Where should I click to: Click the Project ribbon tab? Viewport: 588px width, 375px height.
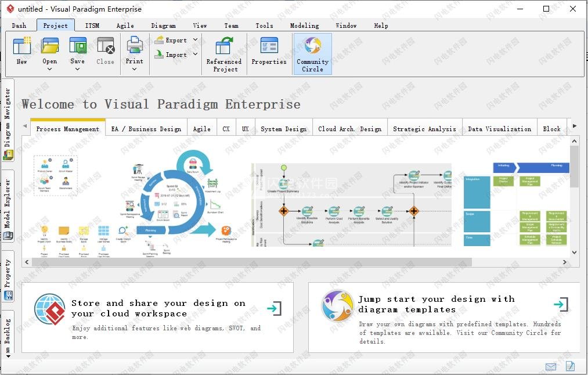click(56, 26)
